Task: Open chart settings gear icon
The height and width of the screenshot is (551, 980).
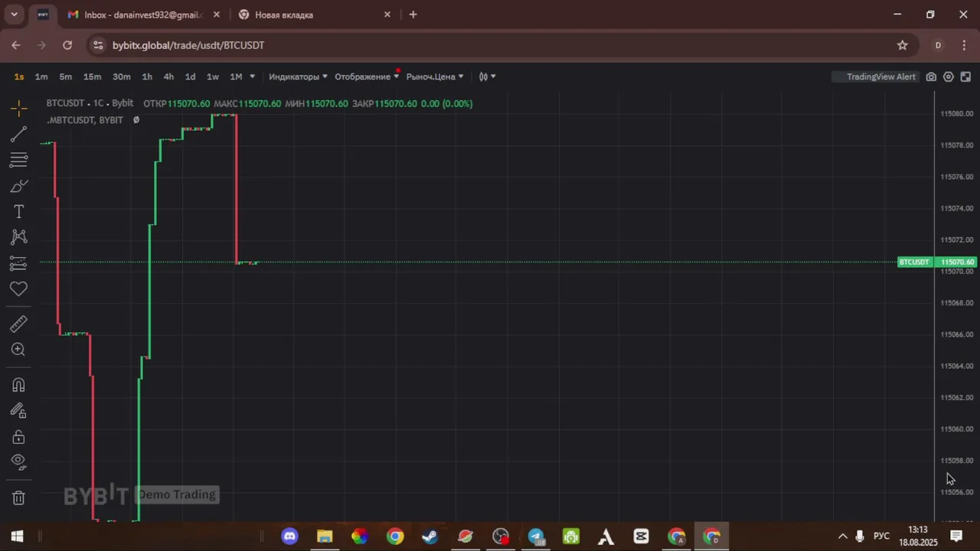Action: pos(949,77)
